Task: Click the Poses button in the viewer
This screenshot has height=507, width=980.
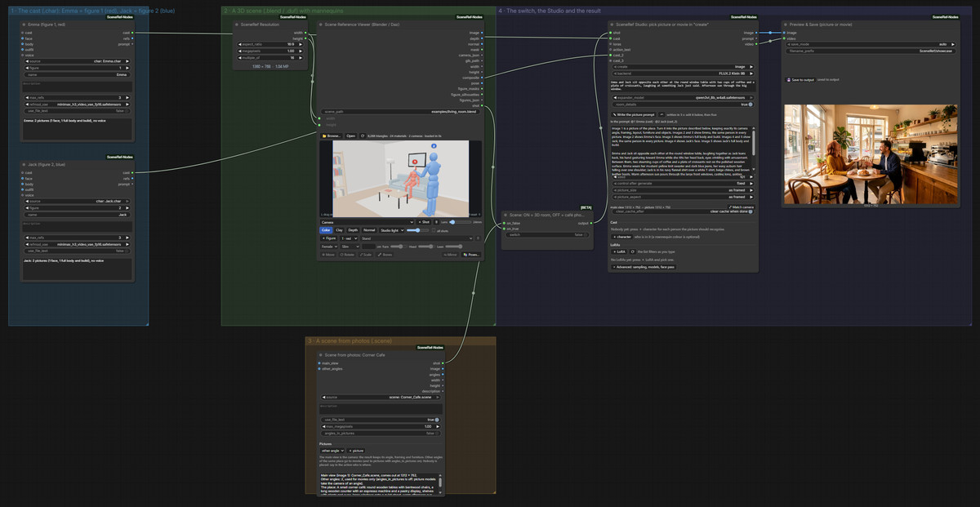Action: [x=471, y=255]
